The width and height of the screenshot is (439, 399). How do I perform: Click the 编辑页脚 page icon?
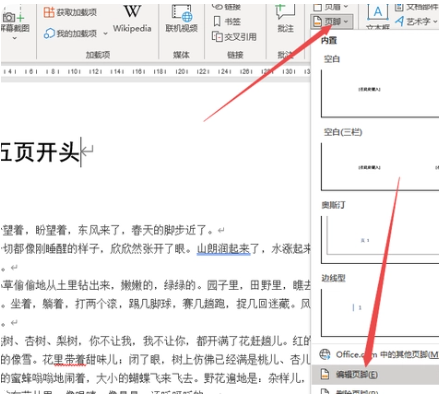(325, 374)
